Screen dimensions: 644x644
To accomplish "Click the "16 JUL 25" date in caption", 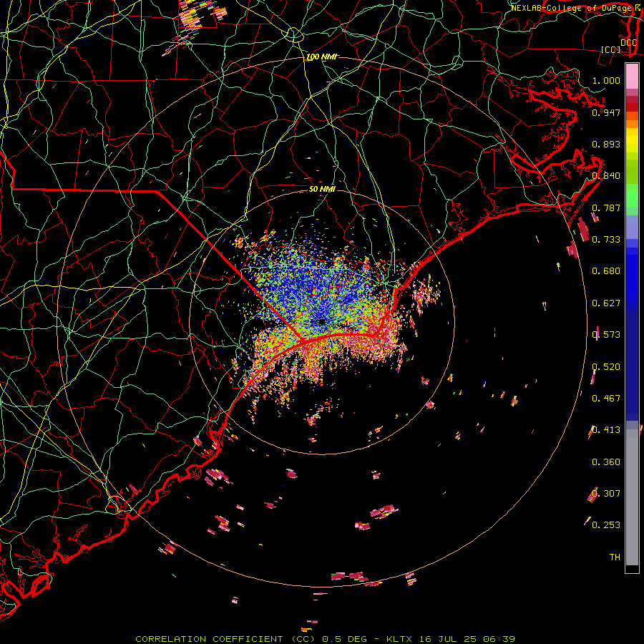I will pos(448,639).
